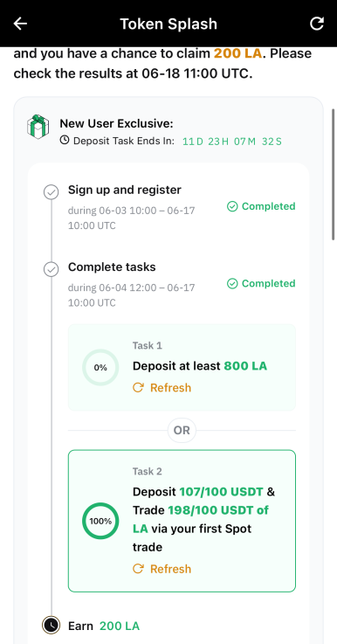
Task: Click the black clock icon beside Earn
Action: point(51,625)
